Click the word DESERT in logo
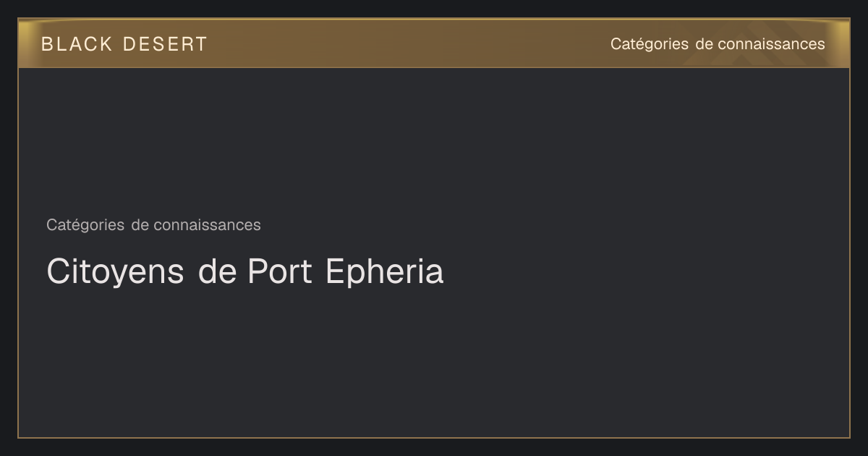 (165, 44)
